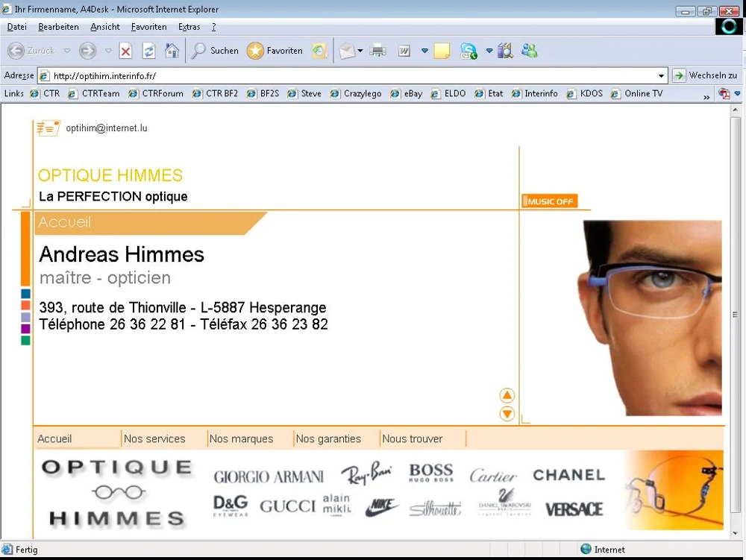Click the yellow note icon
746x560 pixels.
pos(442,51)
